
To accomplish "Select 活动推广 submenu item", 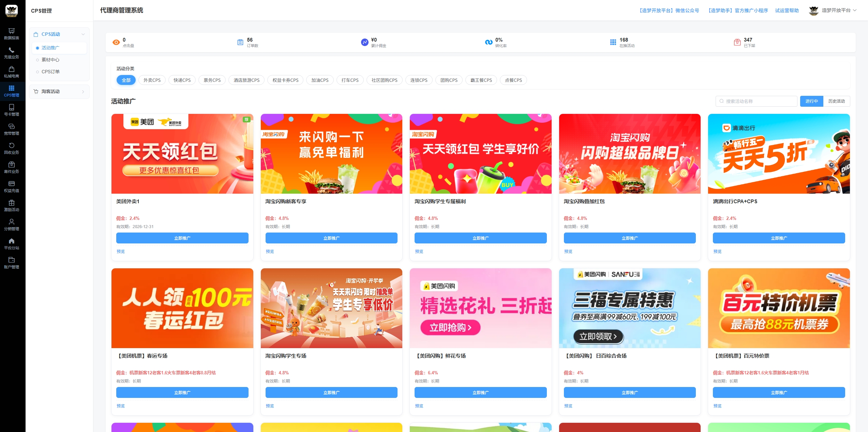I will click(59, 48).
